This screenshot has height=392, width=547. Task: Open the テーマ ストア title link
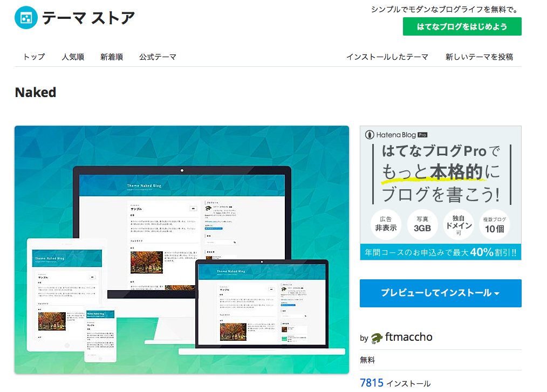88,18
